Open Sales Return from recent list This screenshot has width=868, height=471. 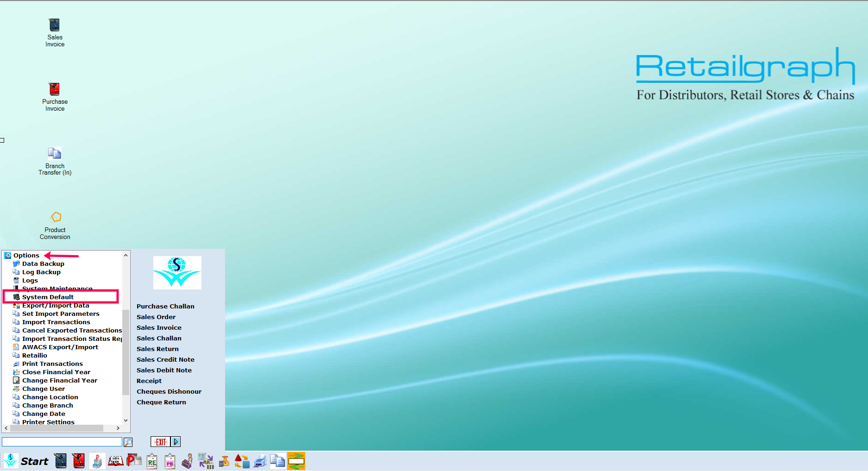coord(157,349)
